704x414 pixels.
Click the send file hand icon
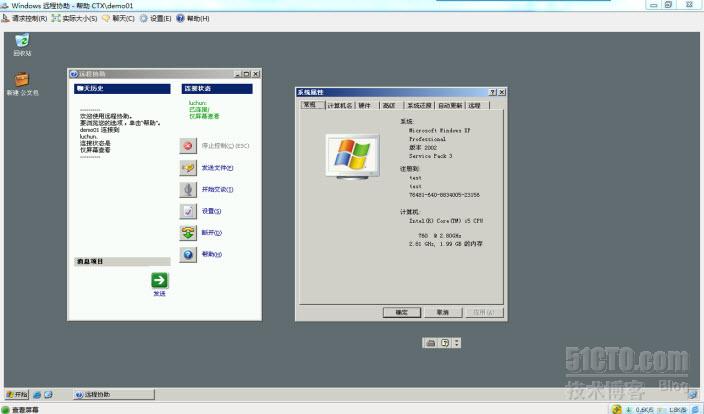tap(188, 168)
